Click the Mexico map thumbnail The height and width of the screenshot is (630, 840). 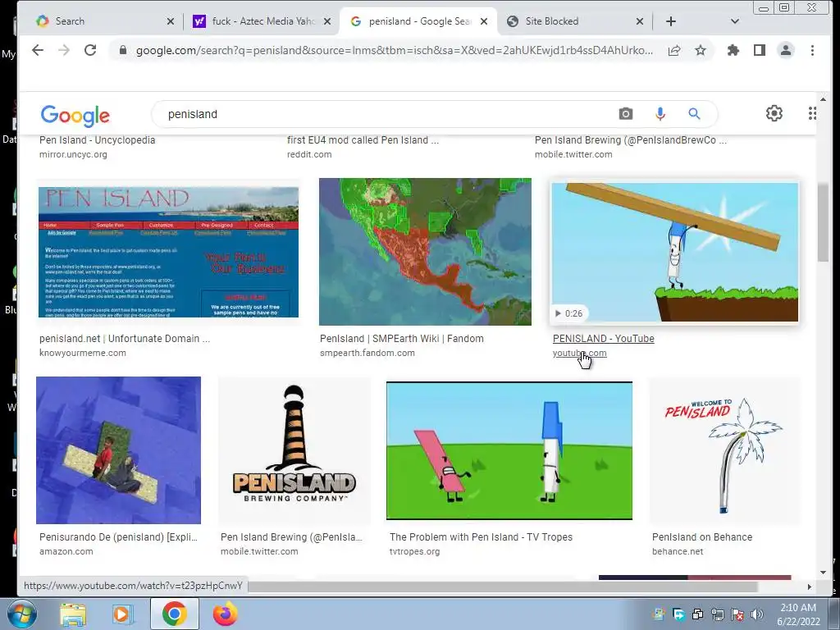point(426,252)
